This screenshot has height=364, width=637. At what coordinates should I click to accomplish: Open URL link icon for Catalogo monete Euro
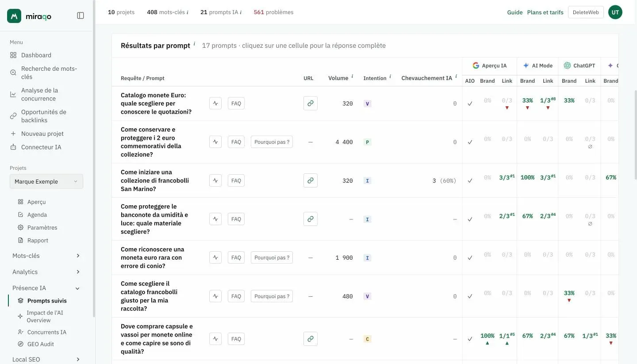311,103
